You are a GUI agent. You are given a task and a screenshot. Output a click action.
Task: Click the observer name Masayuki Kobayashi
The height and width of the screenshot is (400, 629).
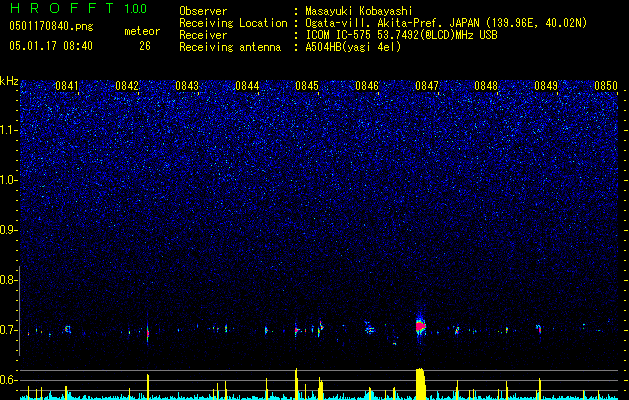pyautogui.click(x=359, y=11)
